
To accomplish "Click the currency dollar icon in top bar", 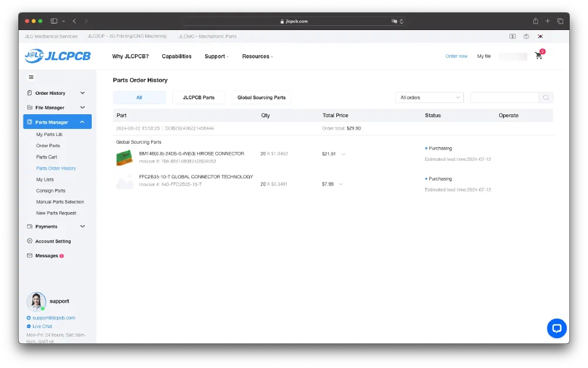I will coord(513,37).
